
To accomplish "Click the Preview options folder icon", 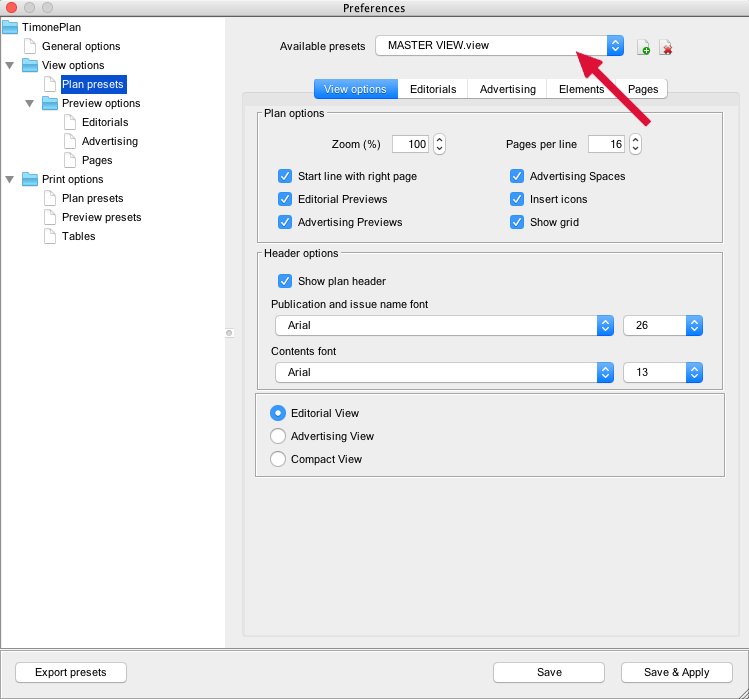I will coord(50,103).
